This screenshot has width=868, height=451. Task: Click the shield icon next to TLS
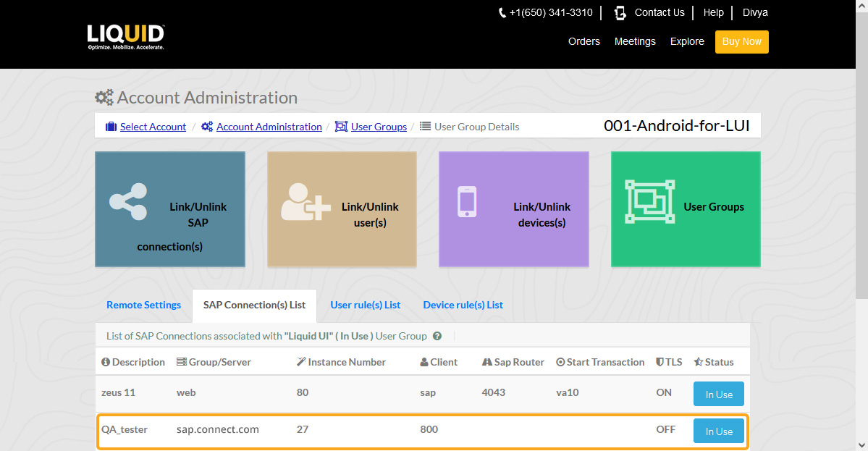click(660, 362)
